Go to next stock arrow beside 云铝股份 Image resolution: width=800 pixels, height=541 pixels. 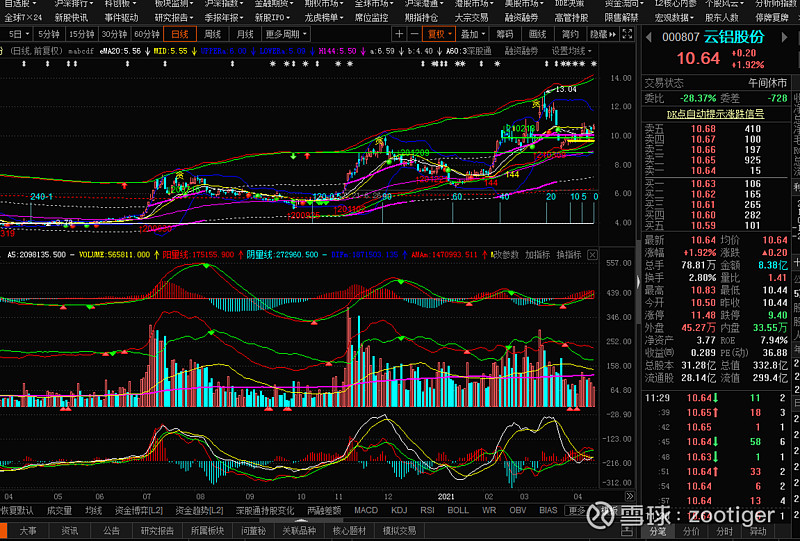785,38
